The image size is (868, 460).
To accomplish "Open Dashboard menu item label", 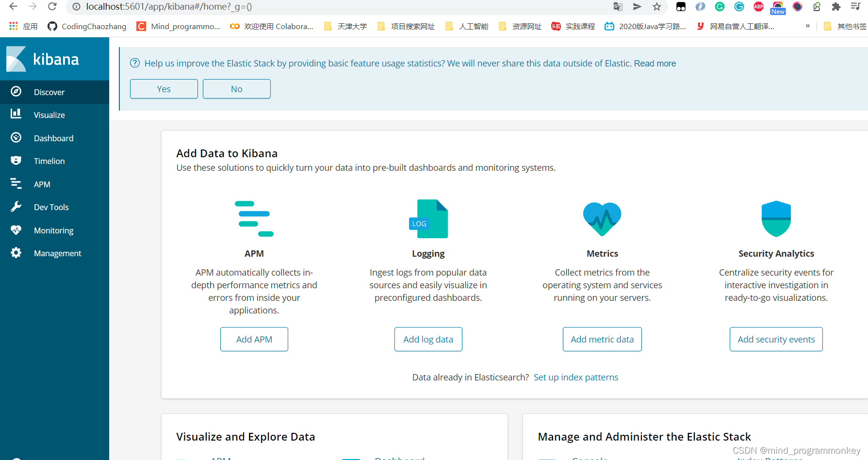I will tap(53, 138).
